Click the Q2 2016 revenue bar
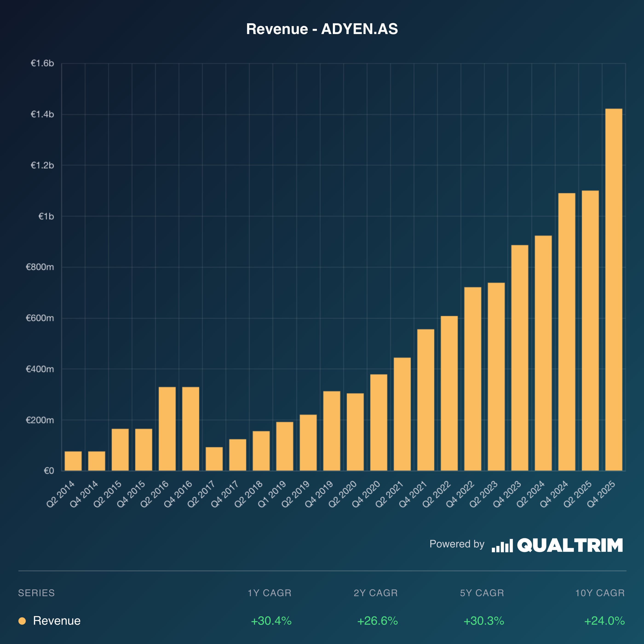 pos(167,429)
